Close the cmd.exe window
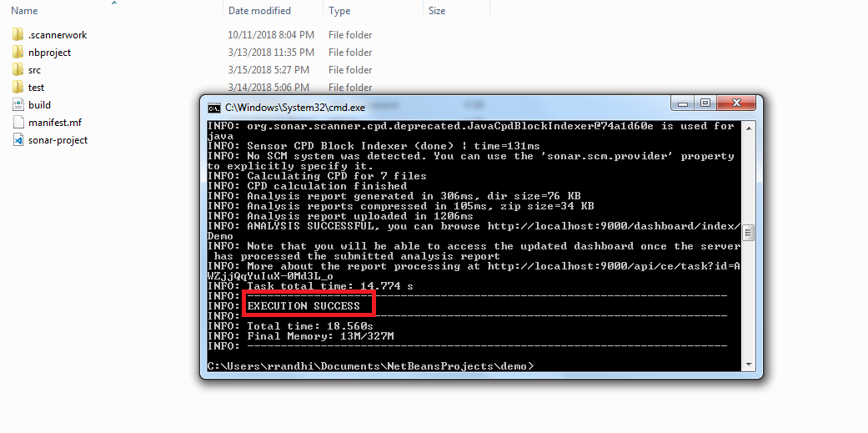 click(x=736, y=103)
